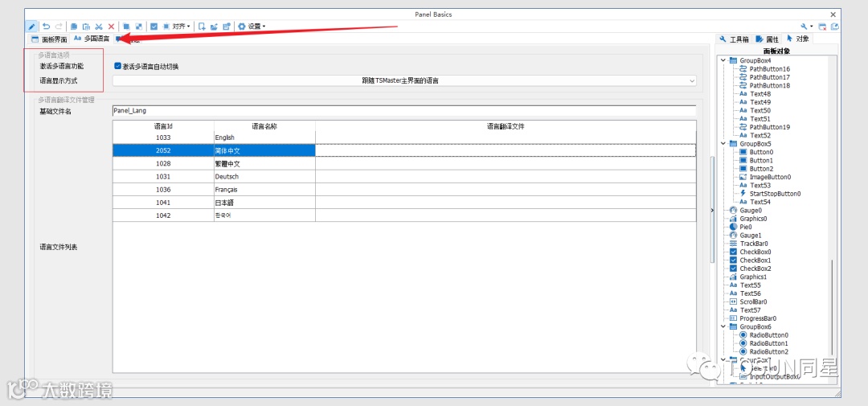The height and width of the screenshot is (406, 868).
Task: Click the paste clipboard icon
Action: [86, 26]
